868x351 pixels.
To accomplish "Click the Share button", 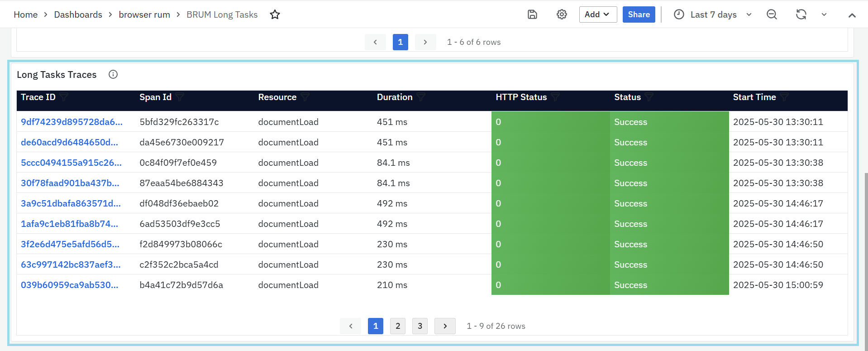I will (x=639, y=14).
